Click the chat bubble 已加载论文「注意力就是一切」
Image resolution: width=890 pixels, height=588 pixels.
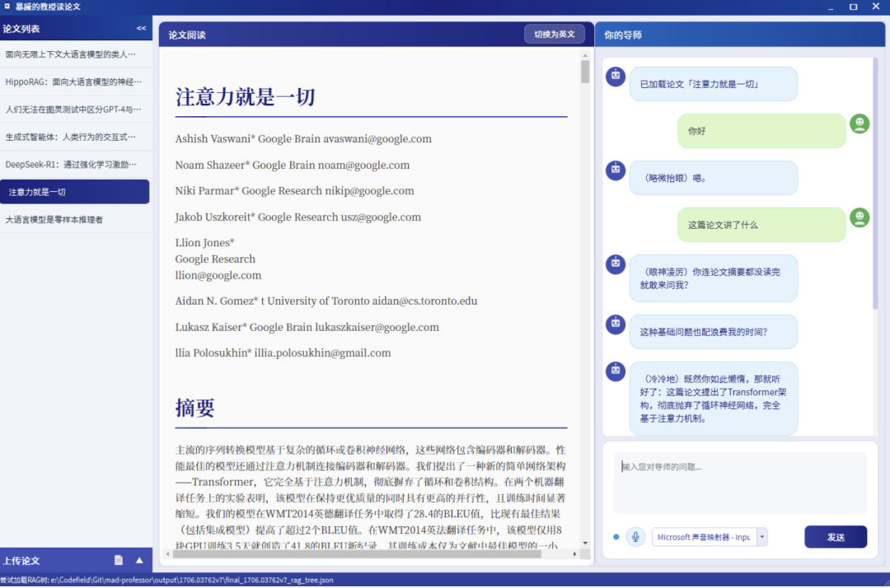tap(714, 84)
